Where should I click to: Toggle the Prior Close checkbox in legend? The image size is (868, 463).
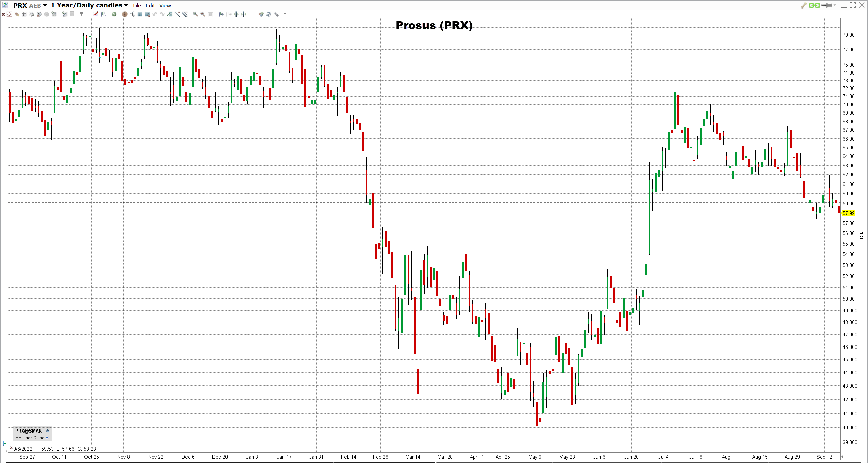point(47,438)
